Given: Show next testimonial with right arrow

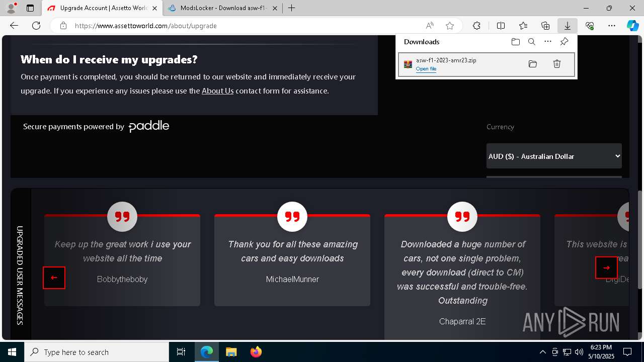Looking at the screenshot, I should pos(606,267).
